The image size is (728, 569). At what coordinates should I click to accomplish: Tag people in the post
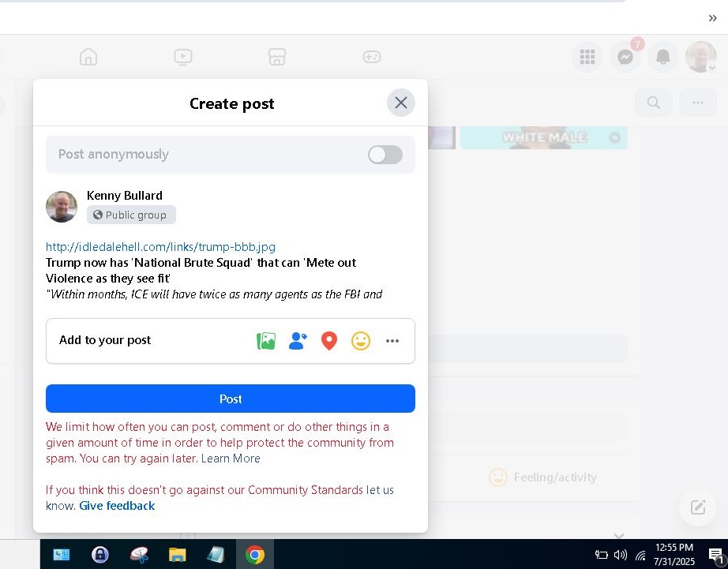tap(298, 341)
